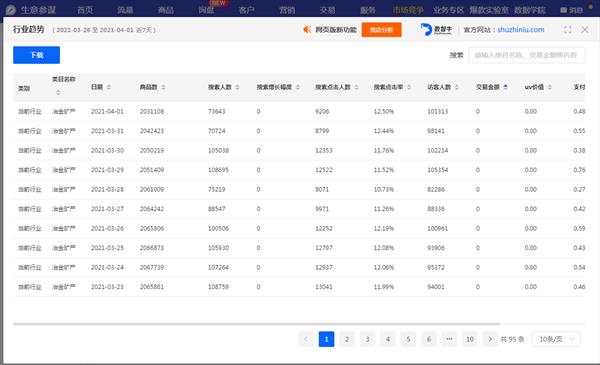Image resolution: width=600 pixels, height=365 pixels.
Task: Sort table by 搜索增长幅度 column
Action: (298, 87)
